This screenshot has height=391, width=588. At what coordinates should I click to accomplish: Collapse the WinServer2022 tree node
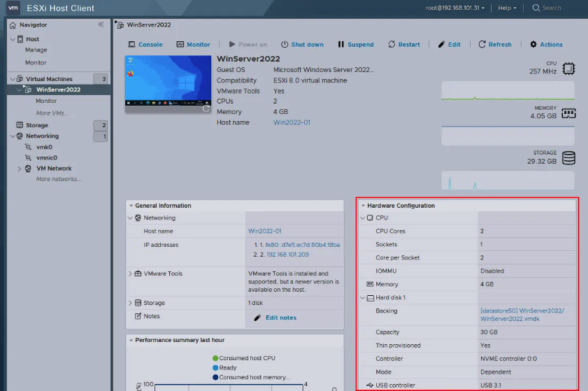pyautogui.click(x=19, y=90)
